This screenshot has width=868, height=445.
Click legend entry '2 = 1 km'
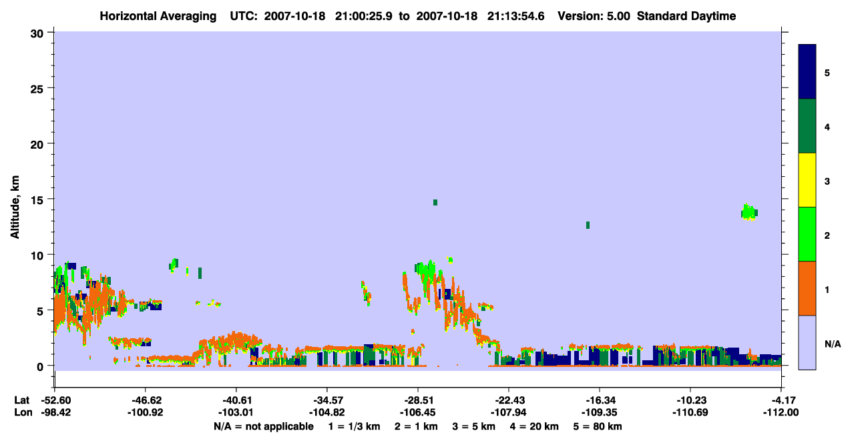pos(417,426)
